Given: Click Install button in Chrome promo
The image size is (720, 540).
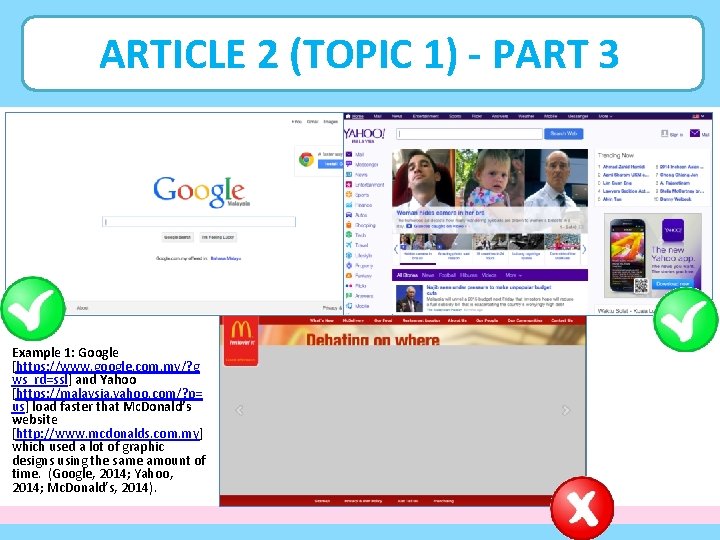Looking at the screenshot, I should point(331,164).
